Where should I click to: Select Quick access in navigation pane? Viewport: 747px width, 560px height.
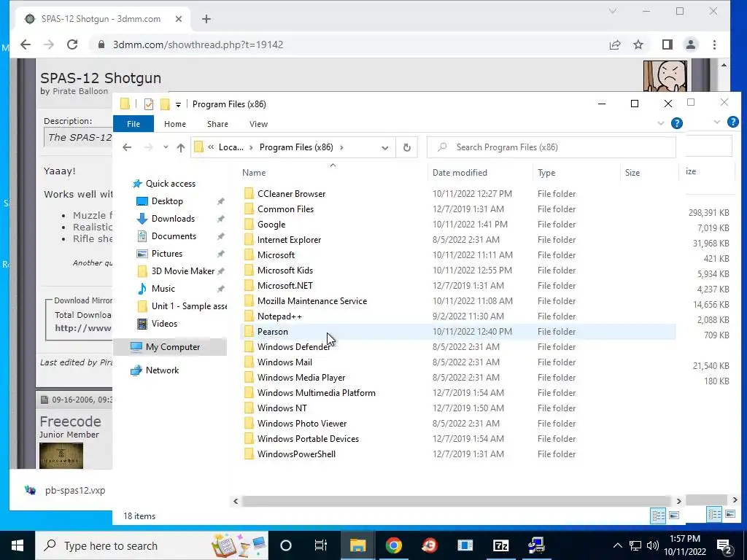[x=171, y=183]
